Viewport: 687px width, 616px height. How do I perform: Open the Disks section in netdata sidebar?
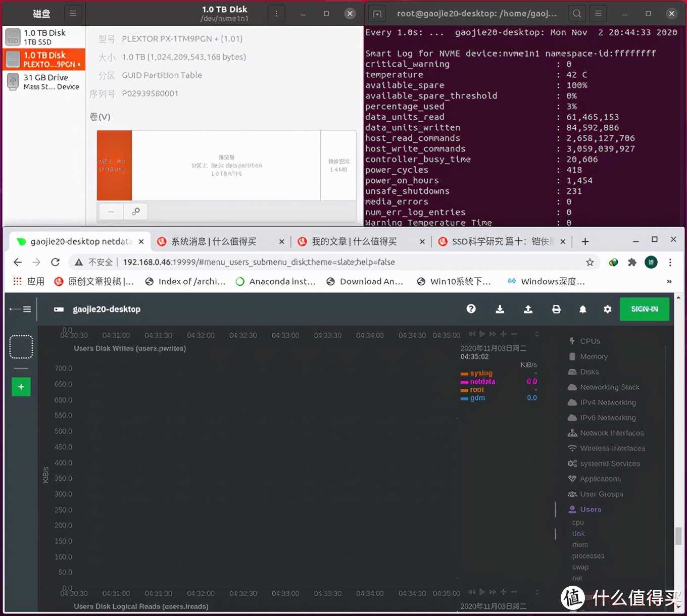[589, 372]
